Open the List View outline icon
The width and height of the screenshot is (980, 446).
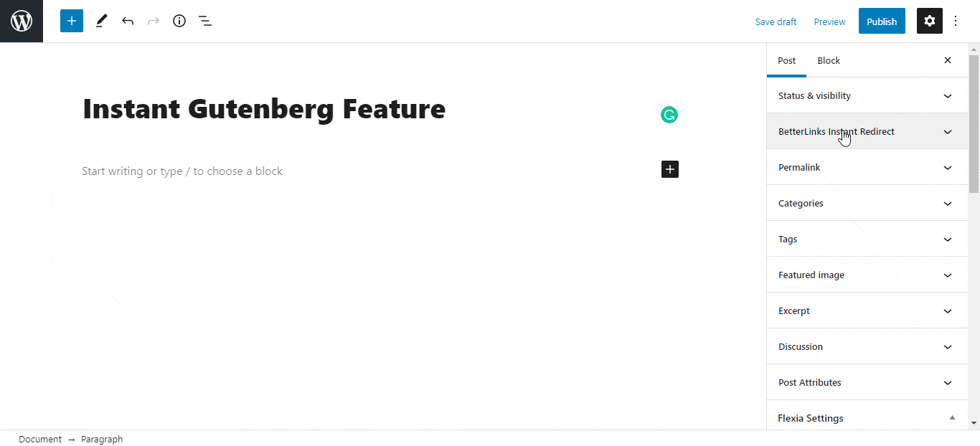[205, 21]
